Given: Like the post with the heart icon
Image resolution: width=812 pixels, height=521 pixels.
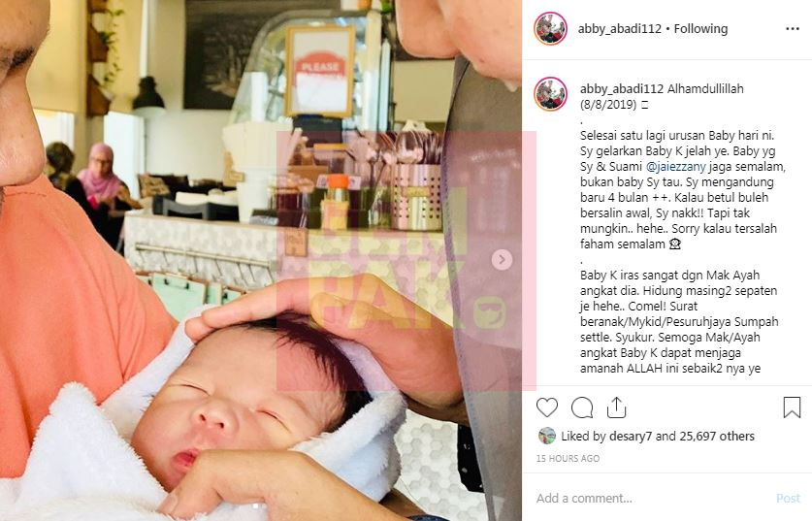Looking at the screenshot, I should click(x=547, y=407).
